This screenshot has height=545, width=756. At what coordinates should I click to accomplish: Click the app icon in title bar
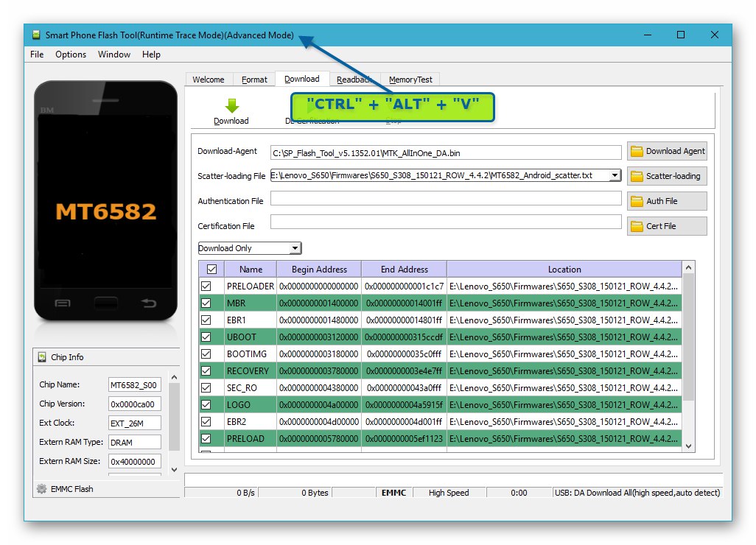coord(36,35)
